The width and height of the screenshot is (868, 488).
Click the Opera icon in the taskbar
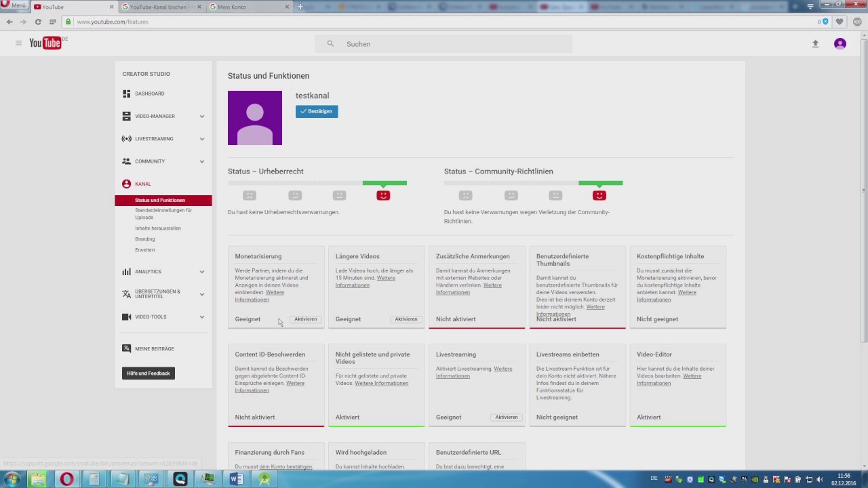66,479
